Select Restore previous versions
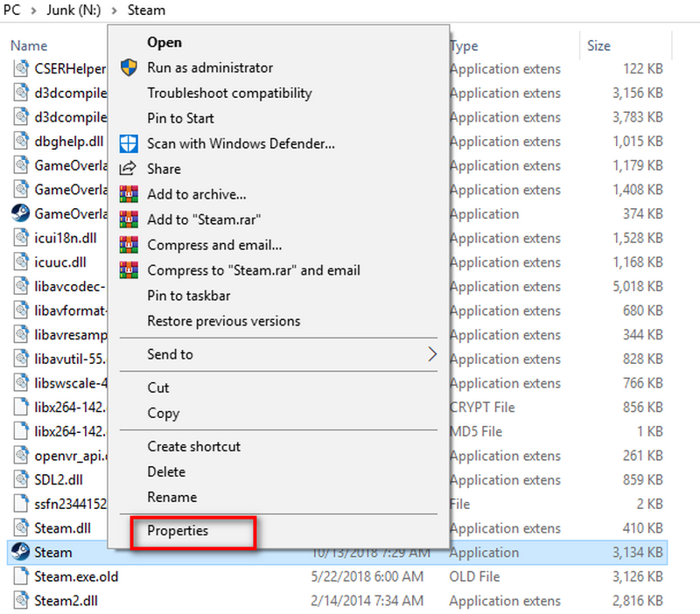The height and width of the screenshot is (614, 700). pos(223,321)
